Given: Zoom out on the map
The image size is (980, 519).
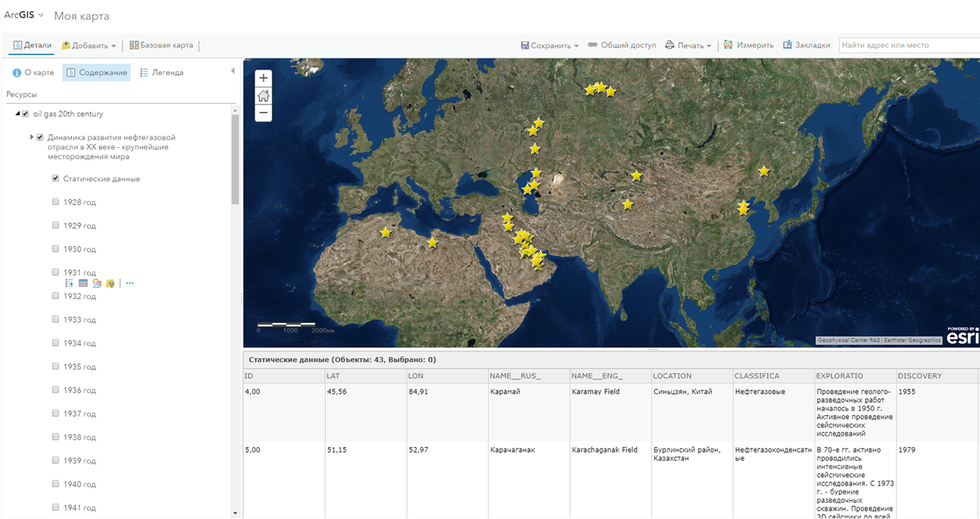Looking at the screenshot, I should point(263,113).
